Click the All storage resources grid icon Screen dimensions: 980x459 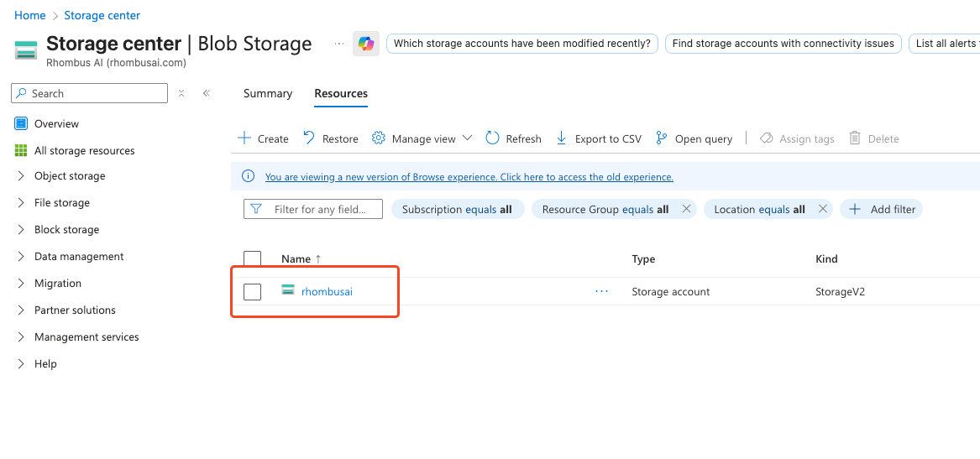21,150
